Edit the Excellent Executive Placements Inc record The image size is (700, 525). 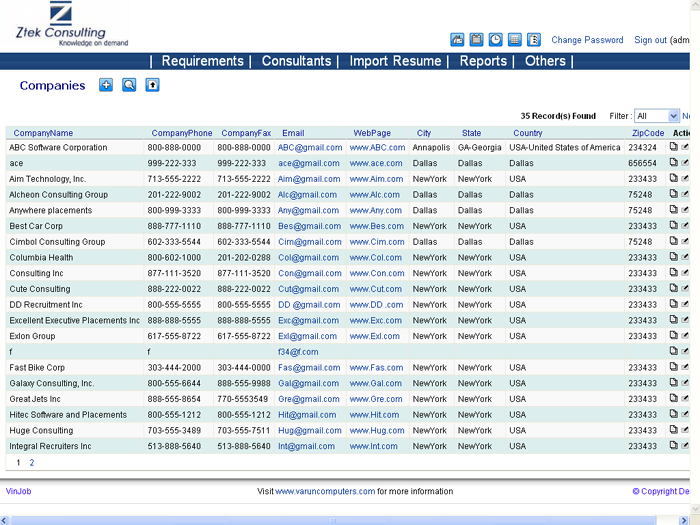coord(685,320)
